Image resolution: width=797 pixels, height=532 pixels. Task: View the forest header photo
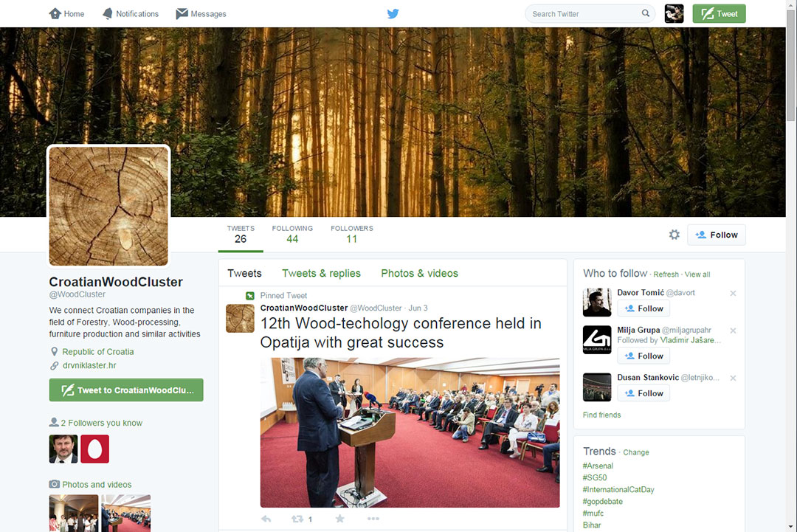pyautogui.click(x=393, y=122)
